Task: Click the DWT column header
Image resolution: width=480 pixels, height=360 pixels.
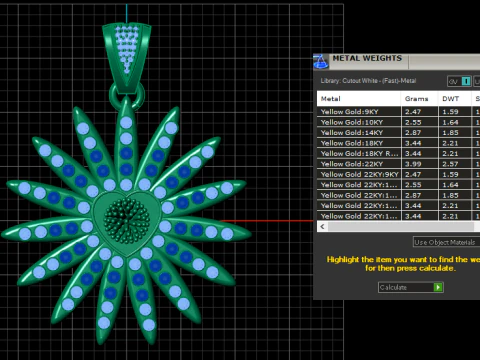Action: pyautogui.click(x=455, y=99)
